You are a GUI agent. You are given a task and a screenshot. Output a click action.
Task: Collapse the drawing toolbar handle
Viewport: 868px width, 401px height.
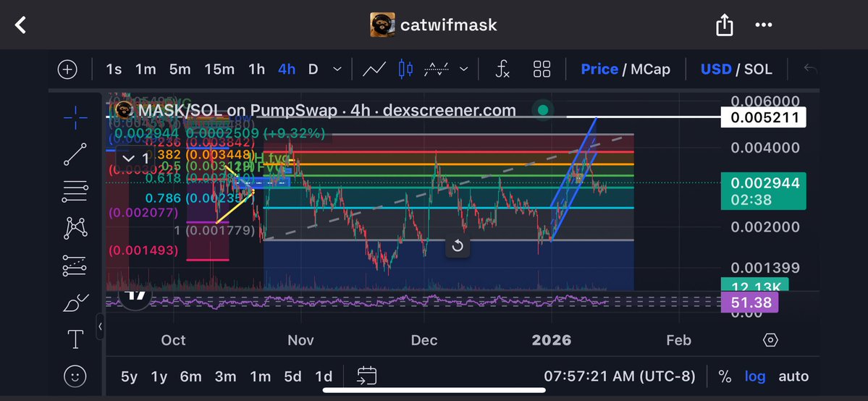click(100, 326)
